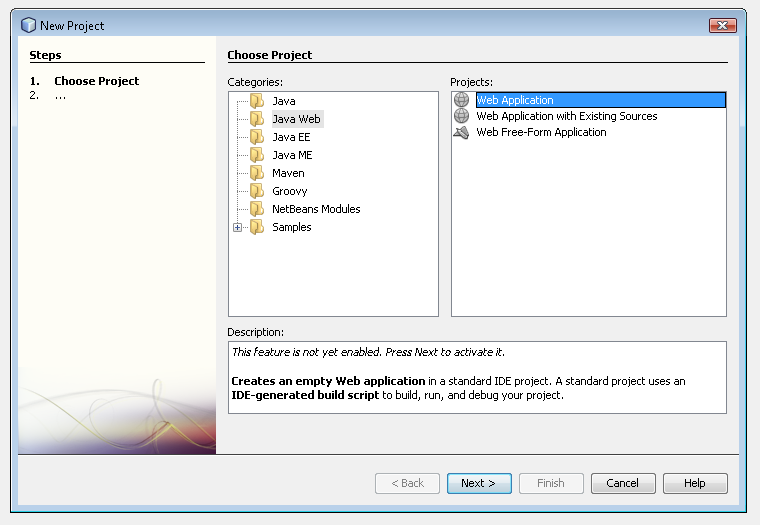This screenshot has height=525, width=760.
Task: Select the Web Application project type
Action: click(601, 100)
